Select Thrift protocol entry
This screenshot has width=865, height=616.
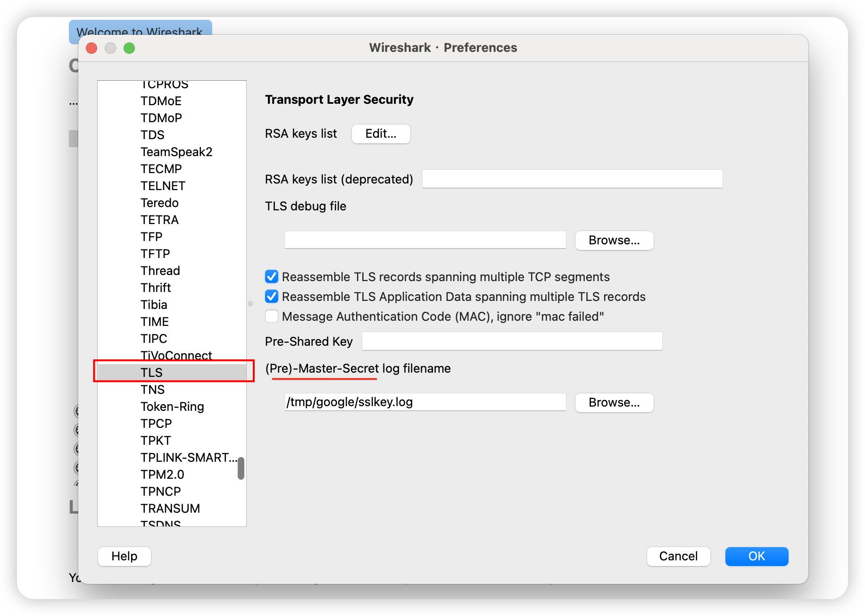[172, 288]
